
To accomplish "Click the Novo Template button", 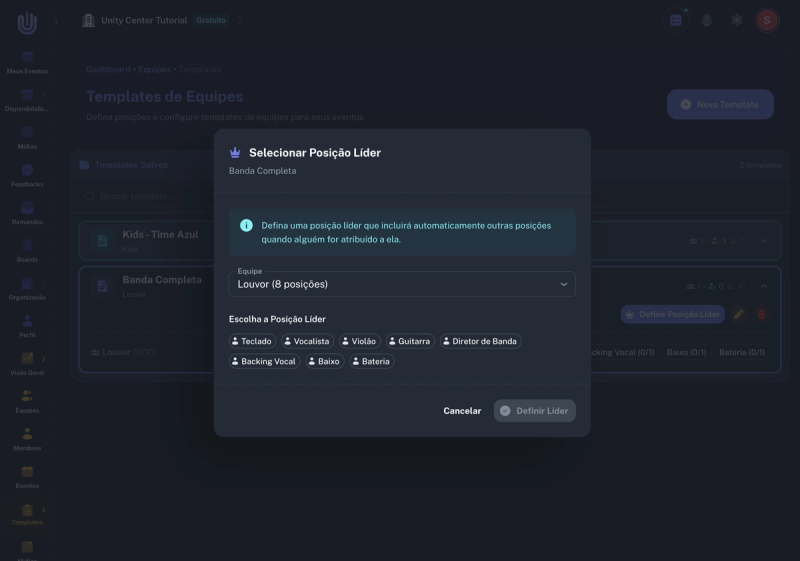I will (720, 105).
